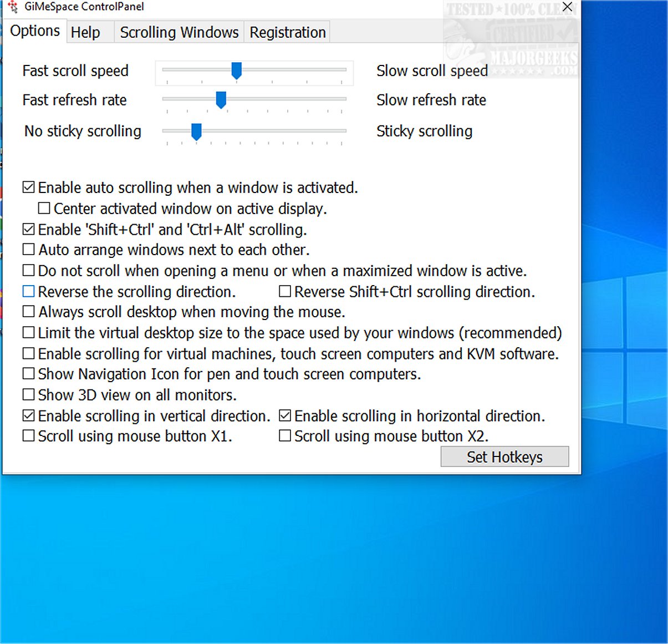Click the Fast refresh rate label

pos(74,100)
